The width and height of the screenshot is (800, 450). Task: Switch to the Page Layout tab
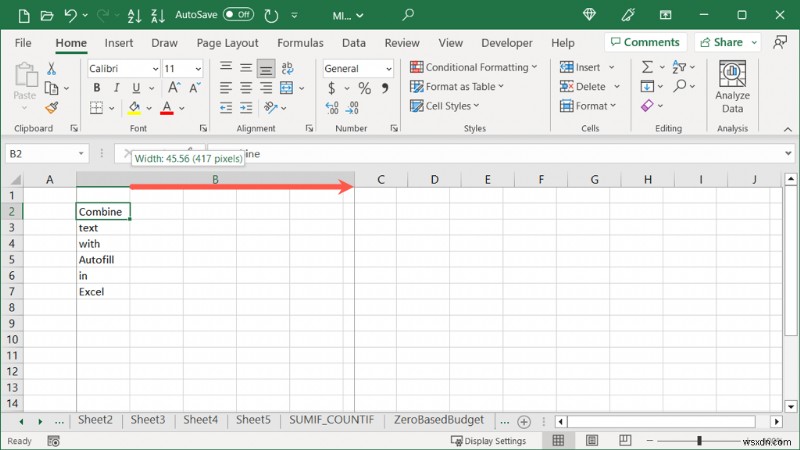(x=228, y=43)
